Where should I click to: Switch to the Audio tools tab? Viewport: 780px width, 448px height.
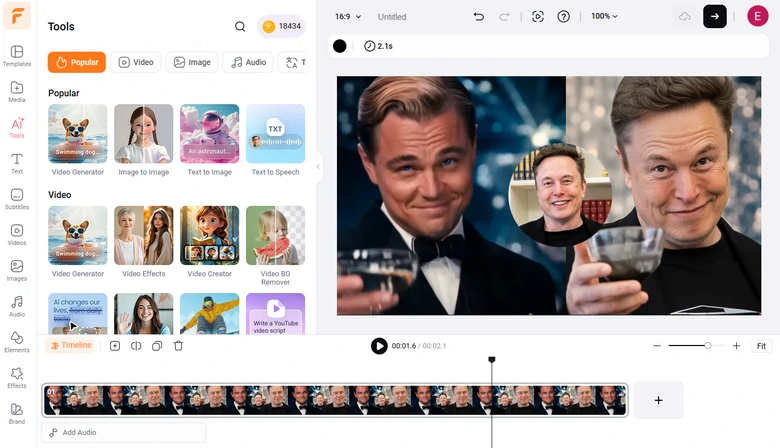tap(248, 62)
